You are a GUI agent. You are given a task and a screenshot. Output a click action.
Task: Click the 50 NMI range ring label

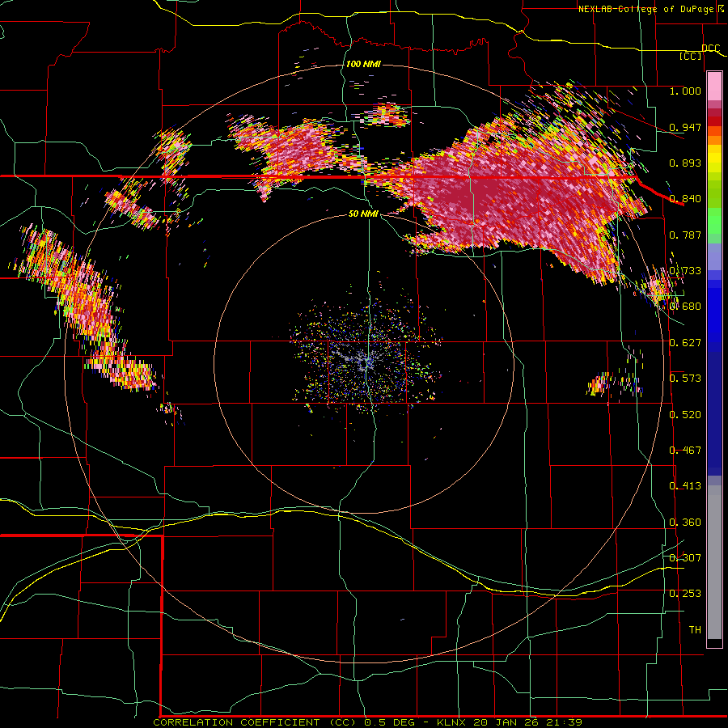[x=363, y=214]
